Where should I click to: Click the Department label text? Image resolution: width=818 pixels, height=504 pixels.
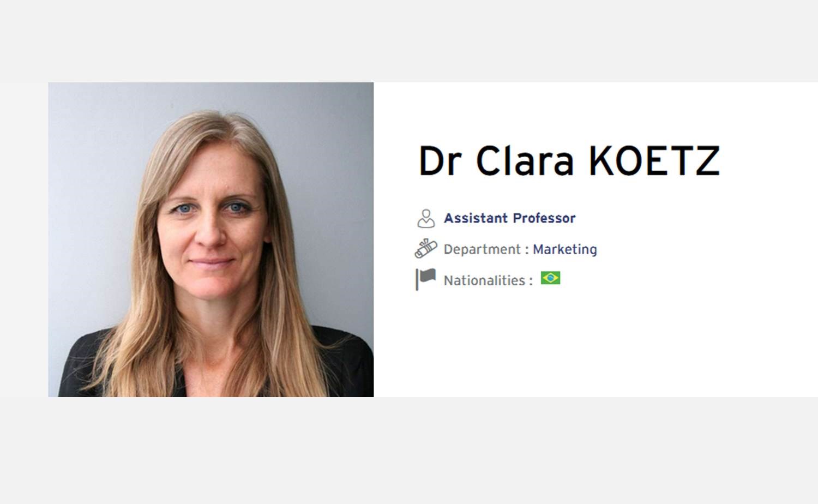click(482, 249)
